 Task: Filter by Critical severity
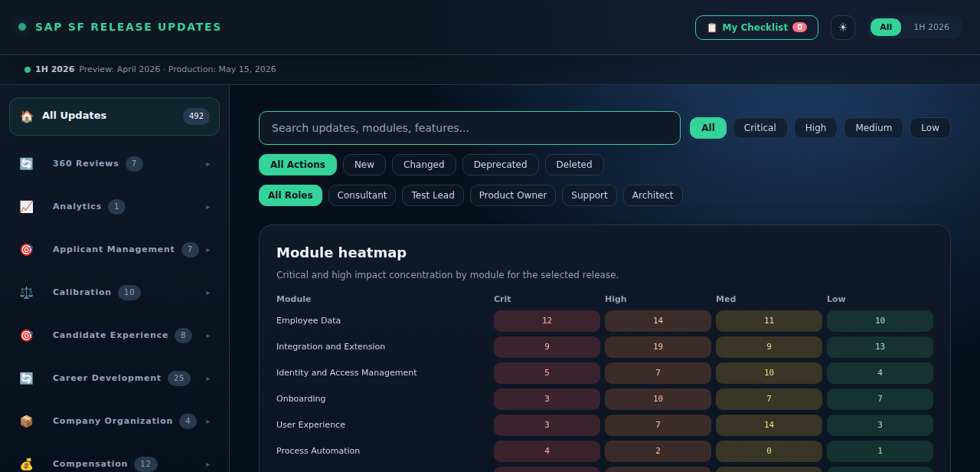pyautogui.click(x=760, y=128)
